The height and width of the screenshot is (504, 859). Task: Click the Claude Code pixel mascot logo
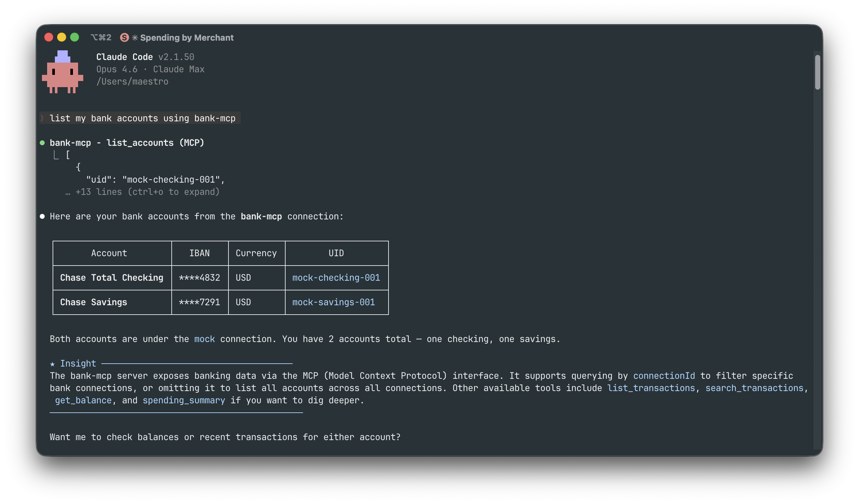tap(62, 73)
